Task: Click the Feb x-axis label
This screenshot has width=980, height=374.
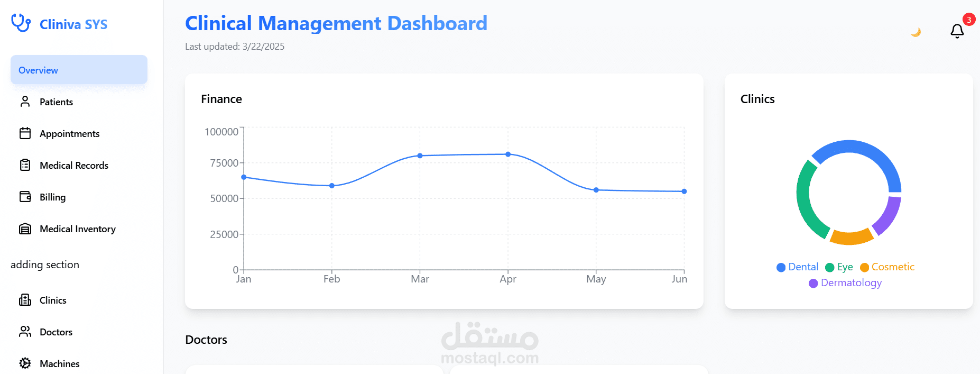Action: [332, 279]
